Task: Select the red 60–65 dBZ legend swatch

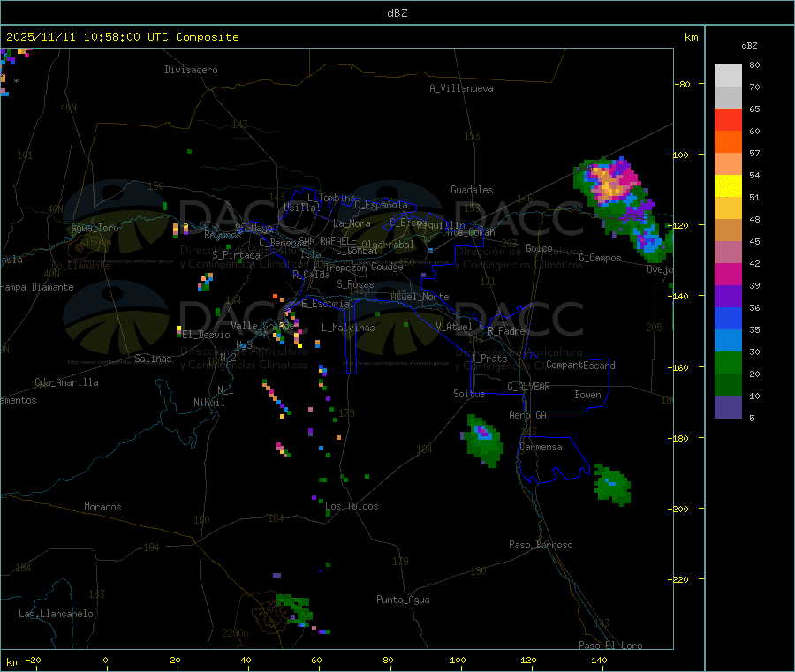Action: coord(728,119)
